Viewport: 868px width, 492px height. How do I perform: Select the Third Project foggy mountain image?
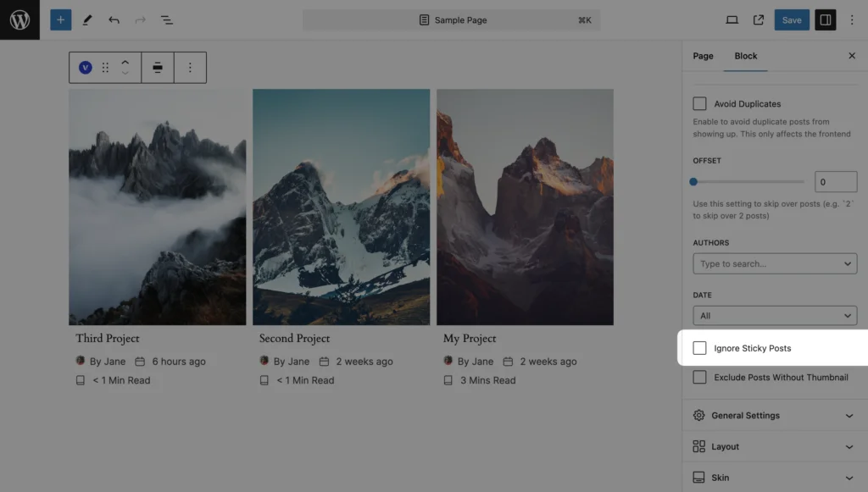tap(157, 207)
